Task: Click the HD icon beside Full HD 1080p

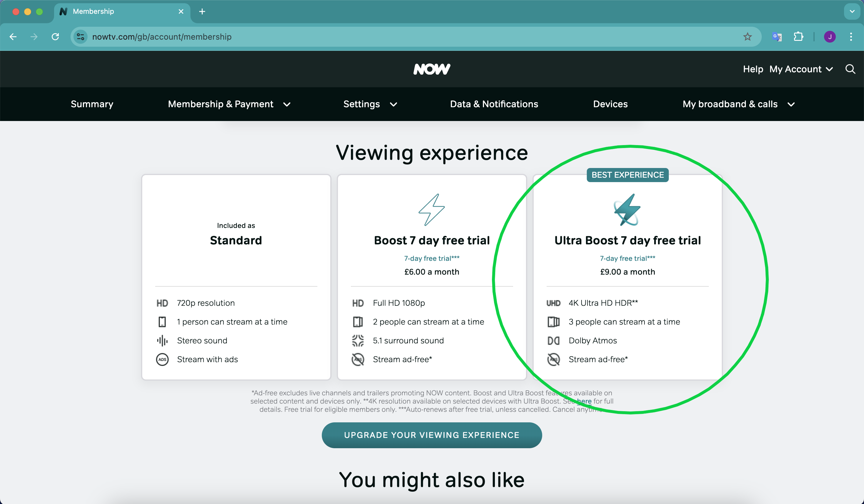Action: 358,303
